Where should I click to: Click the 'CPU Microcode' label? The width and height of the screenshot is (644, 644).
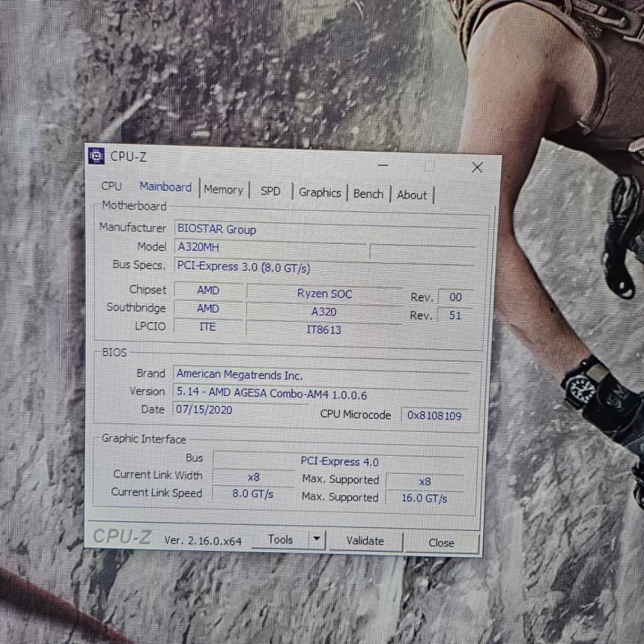pyautogui.click(x=355, y=415)
